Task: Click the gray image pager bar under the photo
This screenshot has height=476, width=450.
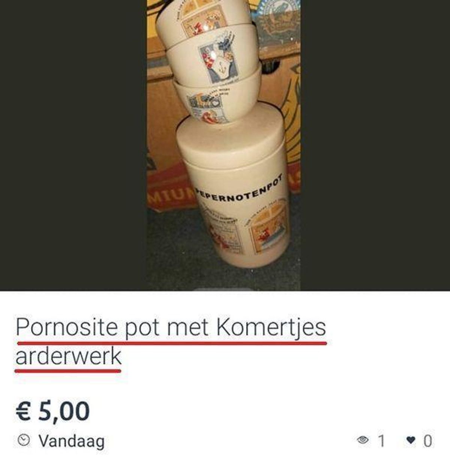Action: tap(224, 289)
